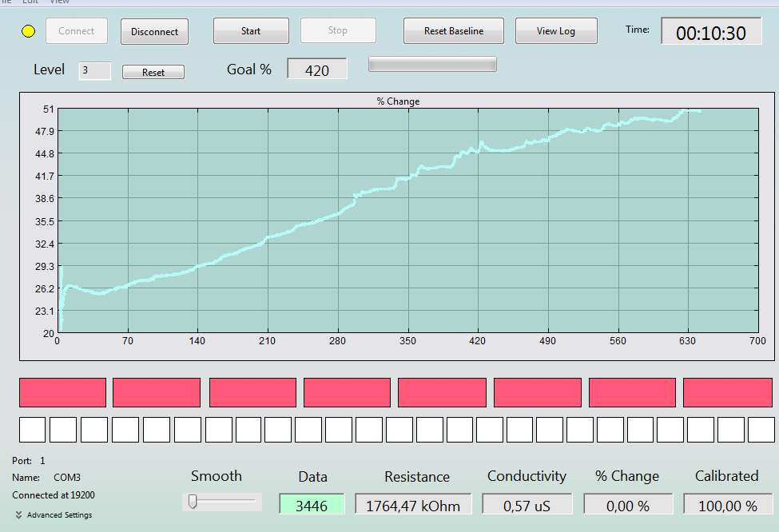Click the % Change value 0,00 %

point(628,504)
